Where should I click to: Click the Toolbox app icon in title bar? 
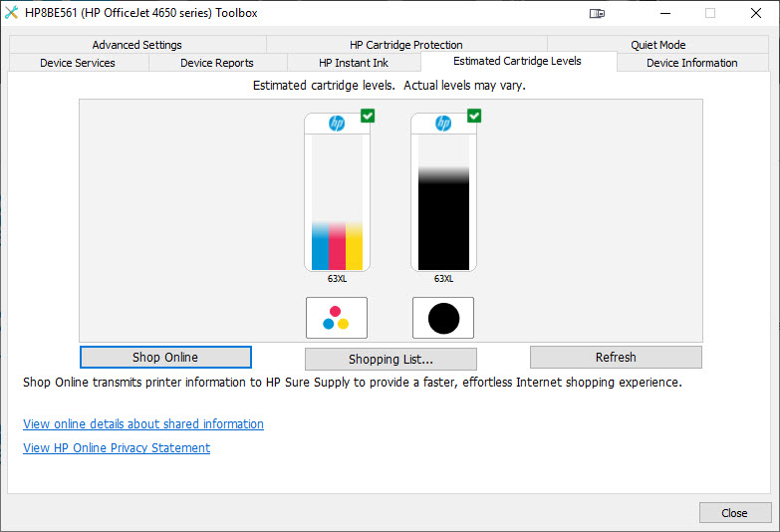[11, 12]
